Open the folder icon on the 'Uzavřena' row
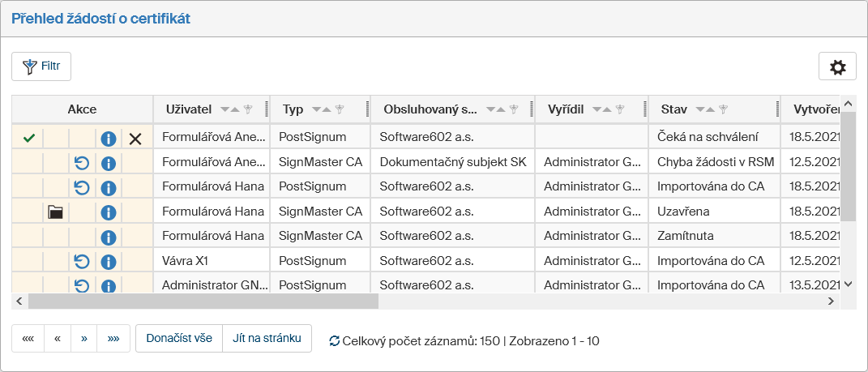868x372 pixels. pos(55,212)
